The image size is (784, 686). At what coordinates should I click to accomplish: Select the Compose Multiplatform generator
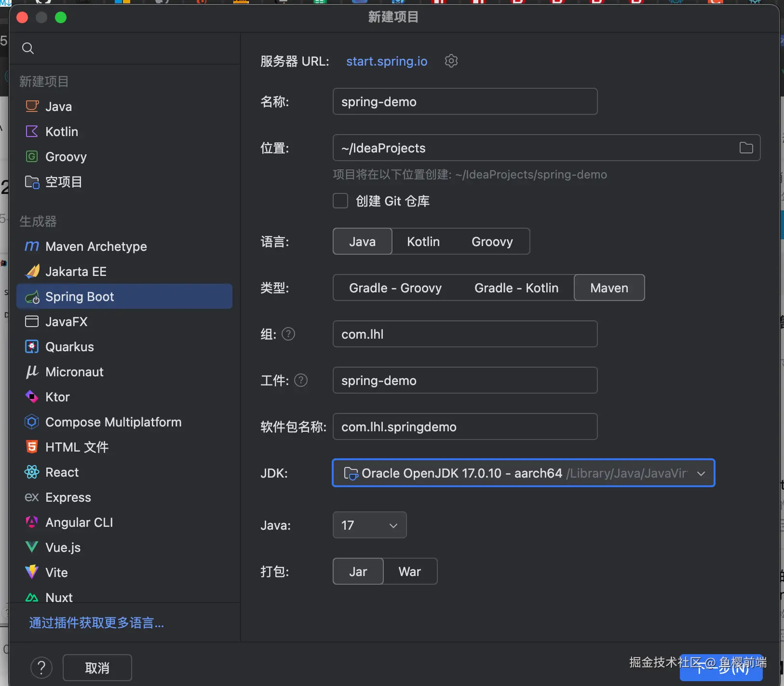tap(124, 422)
